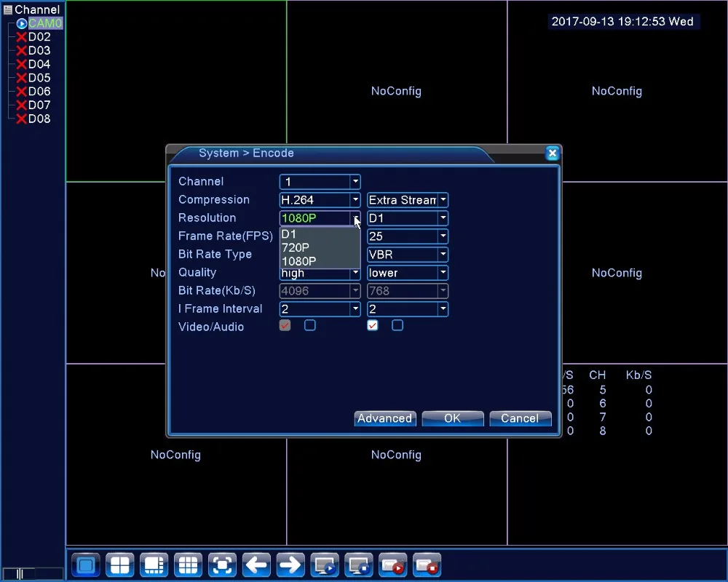Click the Advanced button
This screenshot has height=582, width=728.
(x=385, y=418)
